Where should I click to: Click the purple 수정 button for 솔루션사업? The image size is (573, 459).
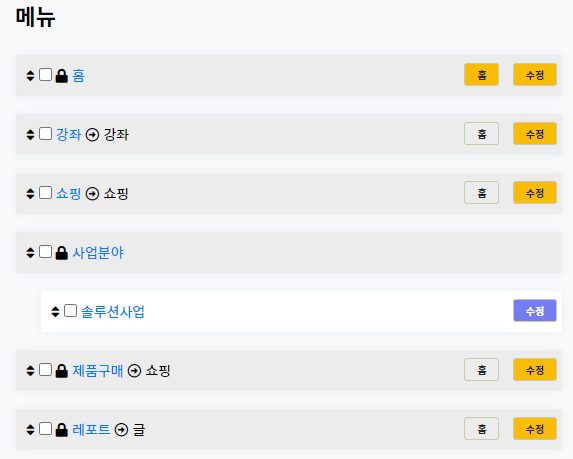[x=535, y=311]
